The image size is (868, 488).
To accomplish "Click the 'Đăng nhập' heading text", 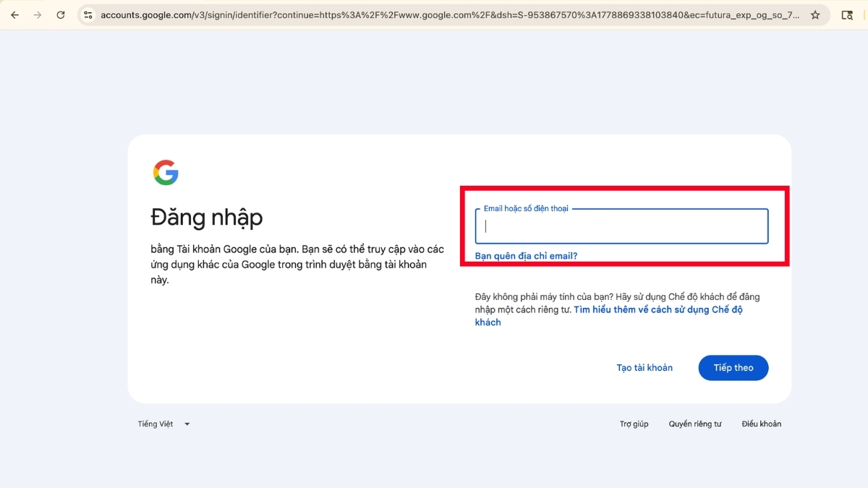I will (207, 217).
